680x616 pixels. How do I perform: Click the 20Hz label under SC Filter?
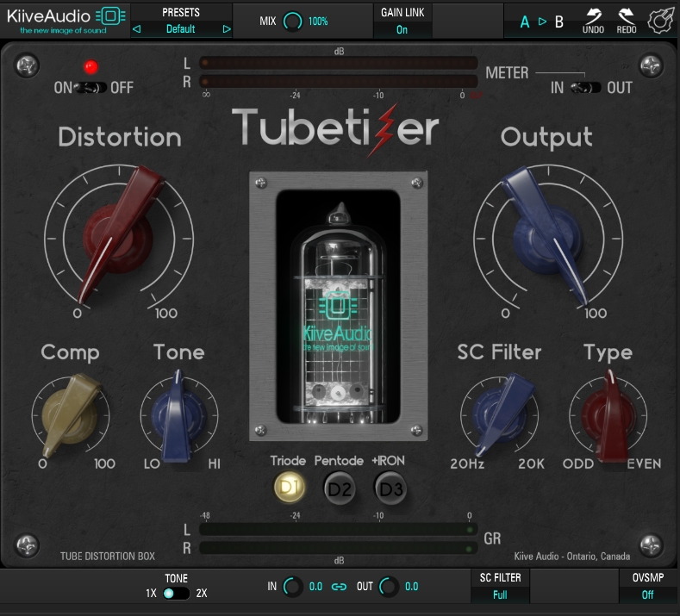[x=467, y=464]
